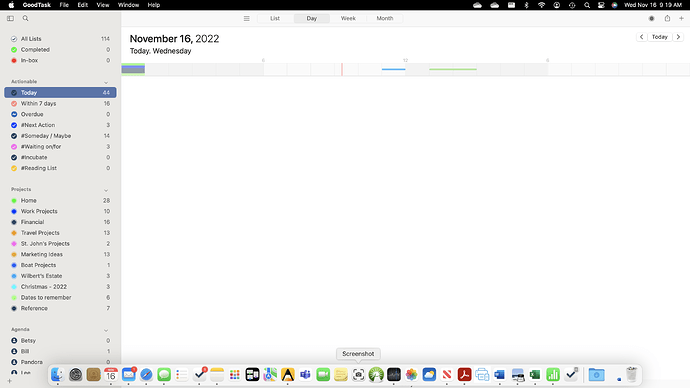Open Adobe Acrobat from the dock
The height and width of the screenshot is (388, 690).
464,375
